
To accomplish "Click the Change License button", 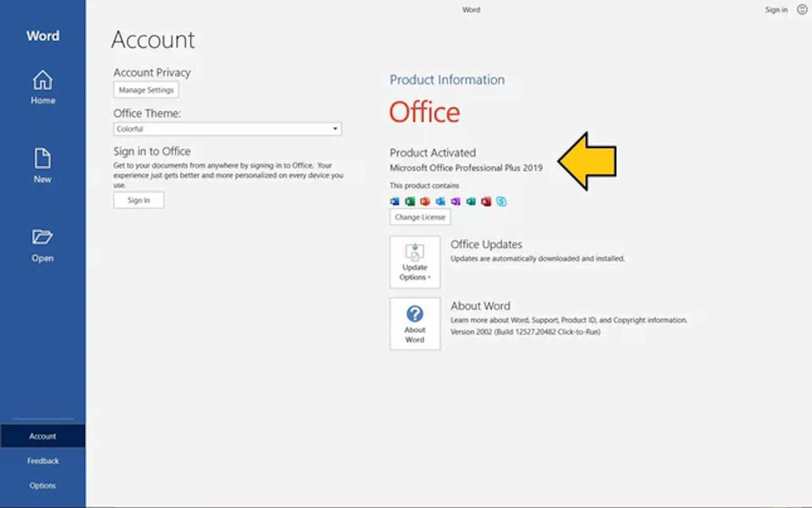I will pyautogui.click(x=420, y=217).
